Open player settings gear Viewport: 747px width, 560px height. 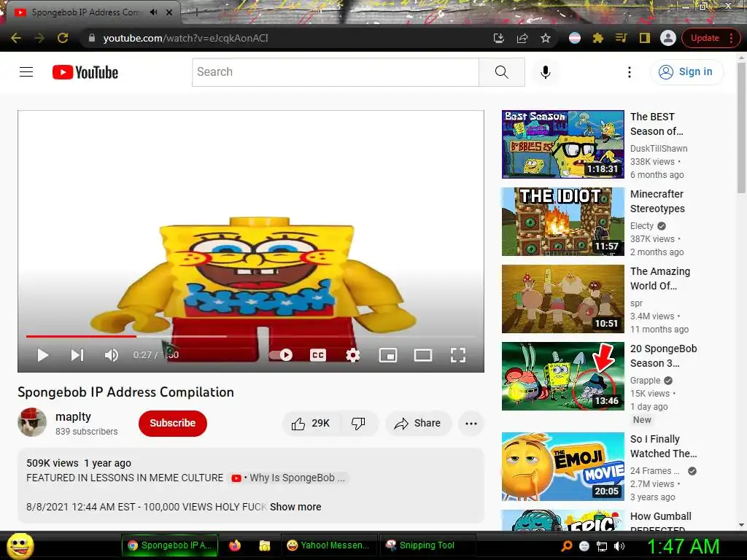tap(353, 355)
